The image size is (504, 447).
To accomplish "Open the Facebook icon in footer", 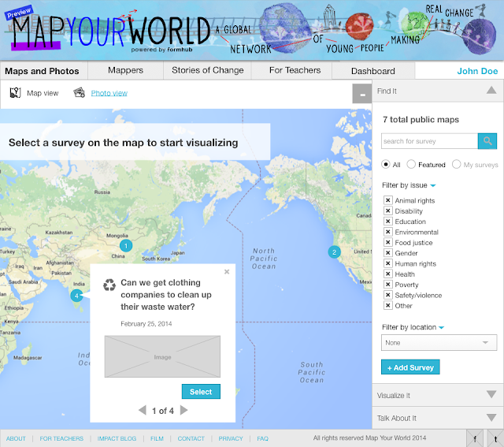I will (475, 438).
